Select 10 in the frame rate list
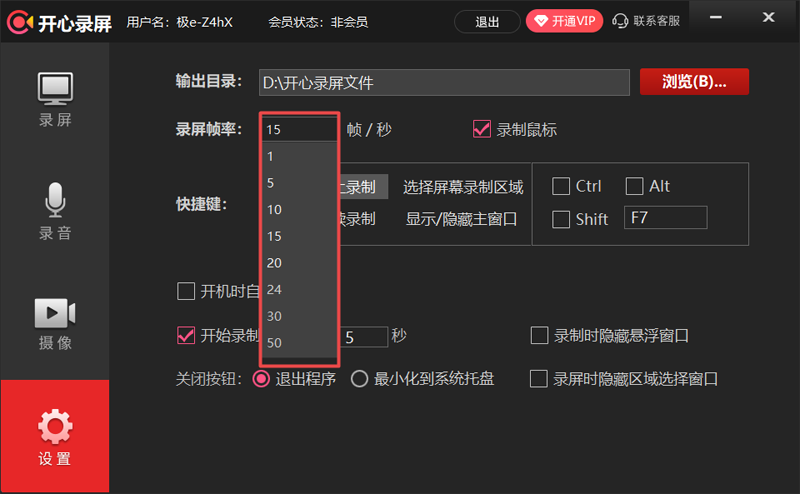The image size is (800, 494). [x=299, y=209]
